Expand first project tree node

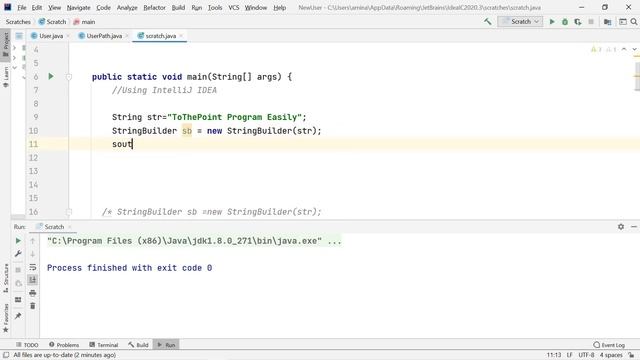click(x=14, y=48)
